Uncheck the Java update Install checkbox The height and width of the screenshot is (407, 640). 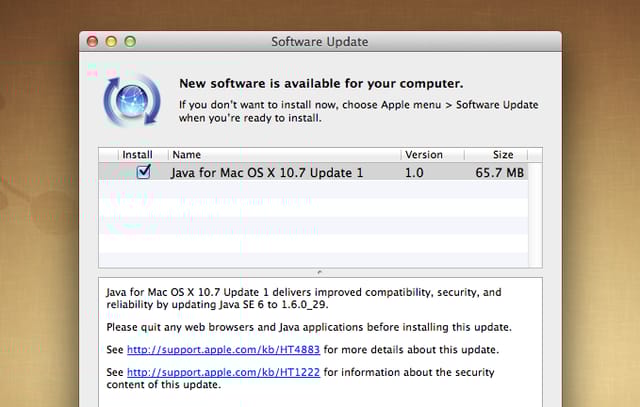(x=143, y=172)
